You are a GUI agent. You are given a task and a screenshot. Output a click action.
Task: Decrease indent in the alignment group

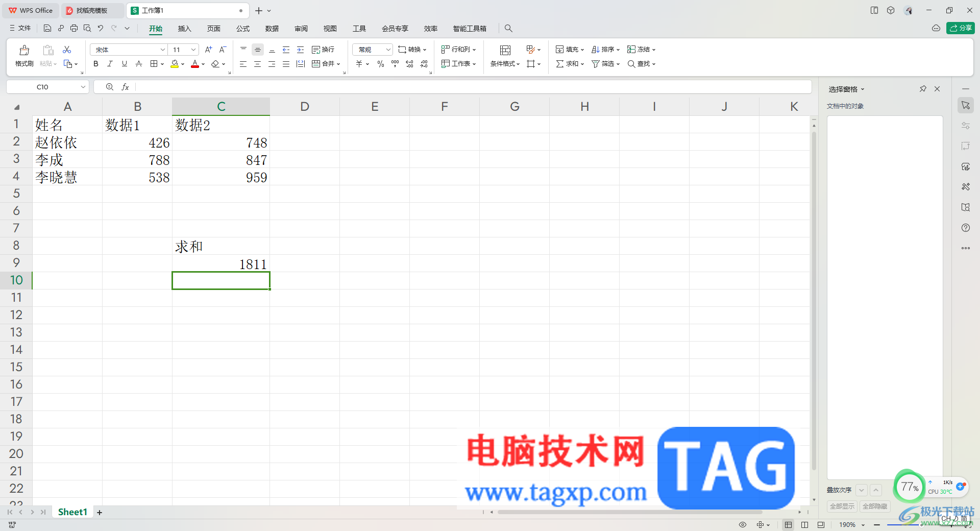pyautogui.click(x=286, y=50)
